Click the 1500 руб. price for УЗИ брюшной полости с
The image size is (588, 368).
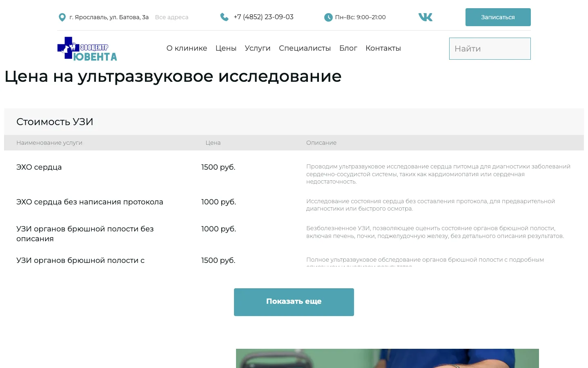(x=218, y=260)
